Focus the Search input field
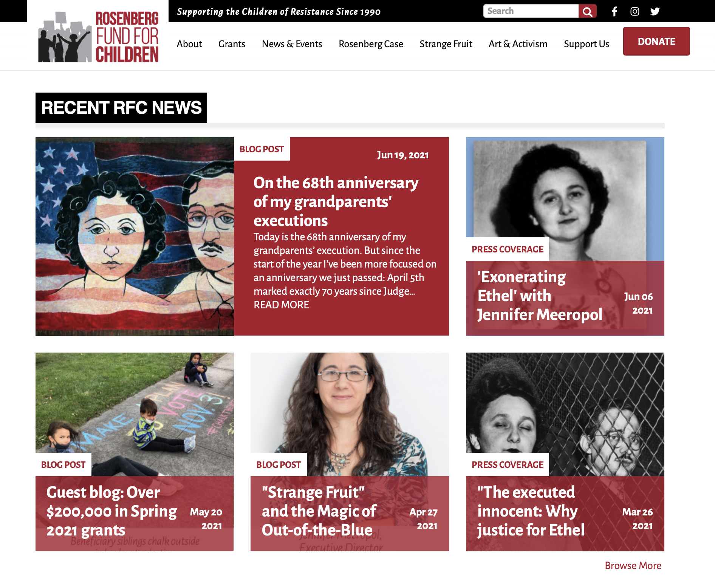The width and height of the screenshot is (715, 588). (531, 11)
